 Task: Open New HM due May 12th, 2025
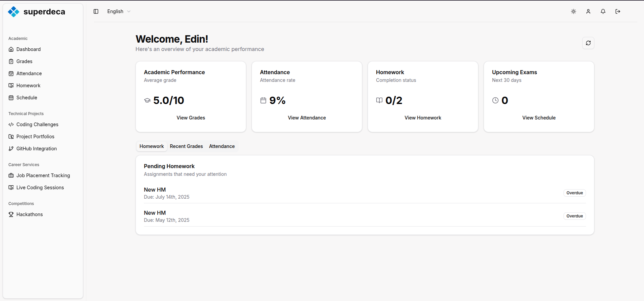tap(365, 216)
